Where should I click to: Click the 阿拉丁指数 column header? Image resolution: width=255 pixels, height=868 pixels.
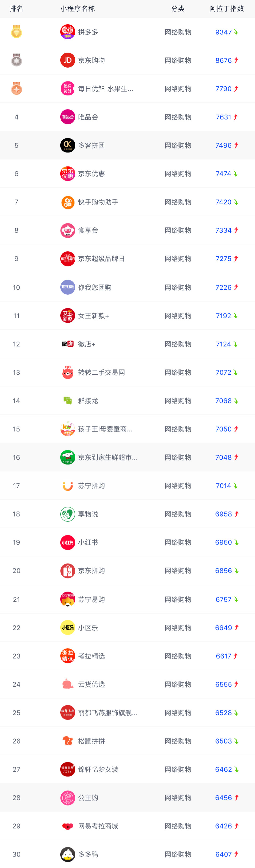226,9
